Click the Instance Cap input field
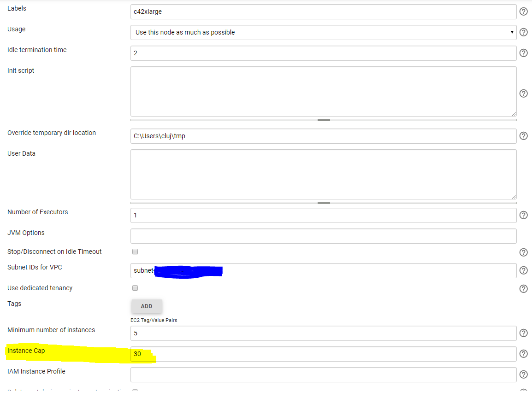Image resolution: width=532 pixels, height=398 pixels. pyautogui.click(x=323, y=354)
